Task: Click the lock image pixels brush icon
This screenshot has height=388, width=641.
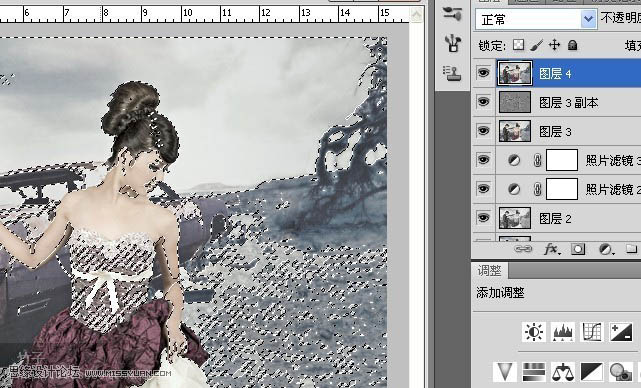Action: [536, 45]
